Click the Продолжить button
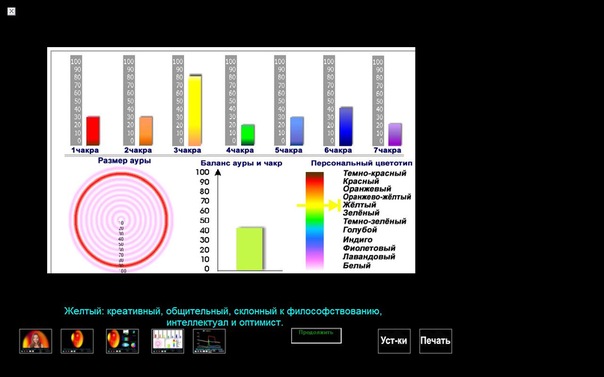This screenshot has height=377, width=604. (316, 336)
